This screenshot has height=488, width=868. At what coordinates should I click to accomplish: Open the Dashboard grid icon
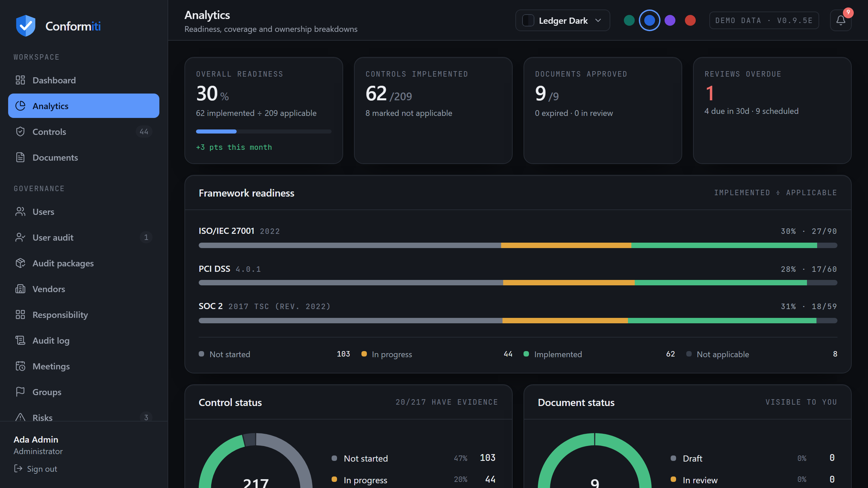20,80
